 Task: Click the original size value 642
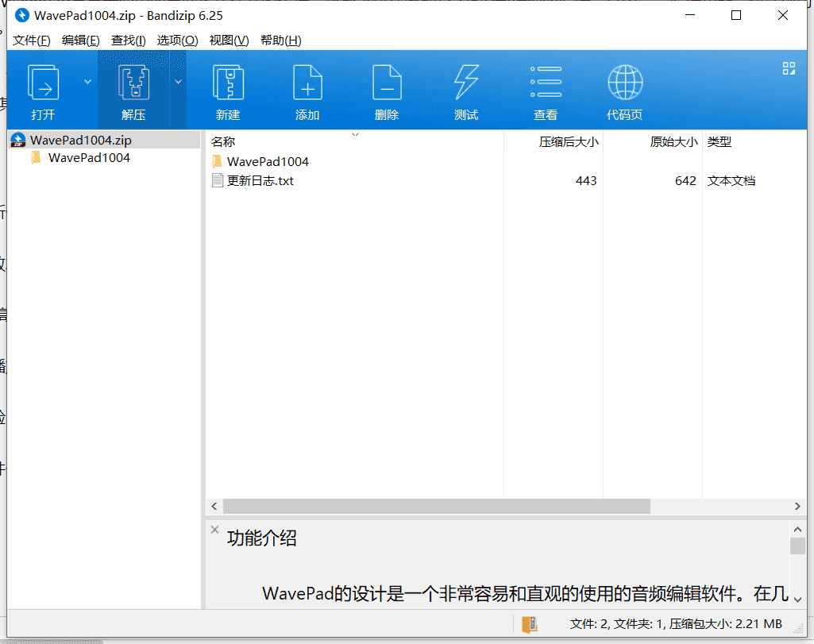(x=685, y=181)
